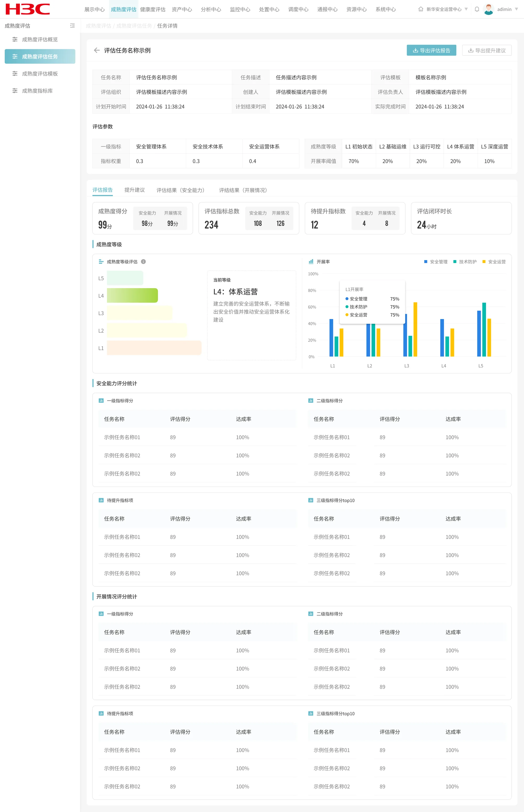524x812 pixels.
Task: Click the 待提升指标数 12 card
Action: (x=355, y=218)
